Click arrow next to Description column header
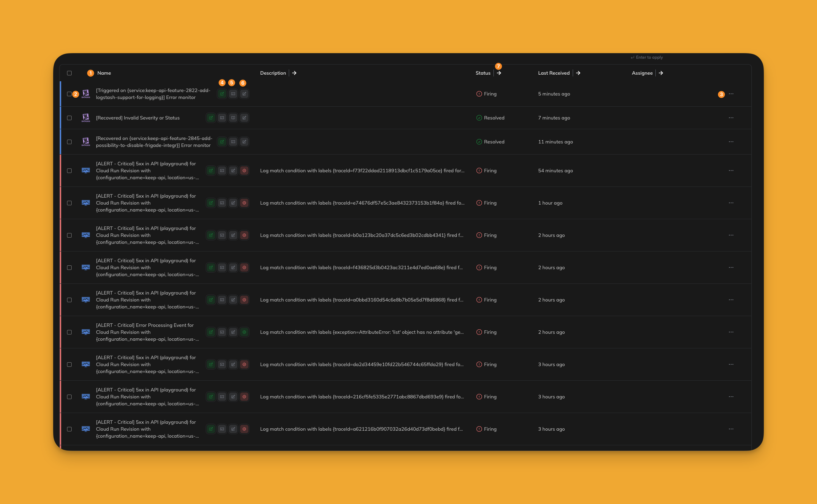The height and width of the screenshot is (504, 817). 294,73
